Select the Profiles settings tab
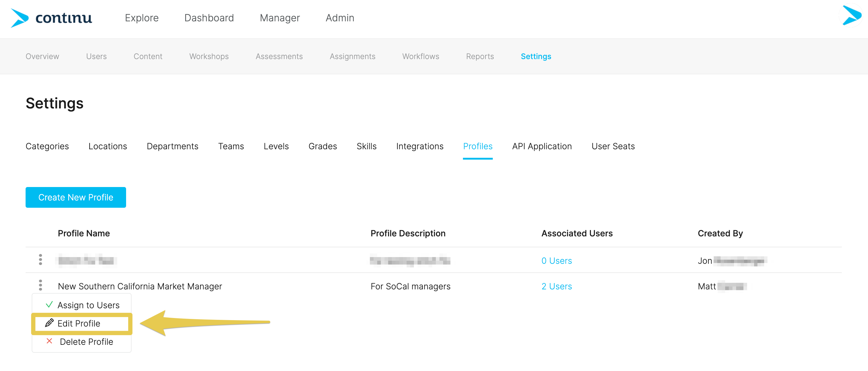Screen dimensions: 868x371 pyautogui.click(x=478, y=146)
